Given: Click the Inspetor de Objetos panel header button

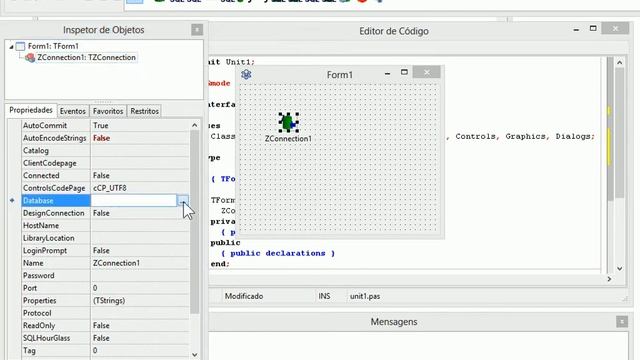Looking at the screenshot, I should [197, 30].
